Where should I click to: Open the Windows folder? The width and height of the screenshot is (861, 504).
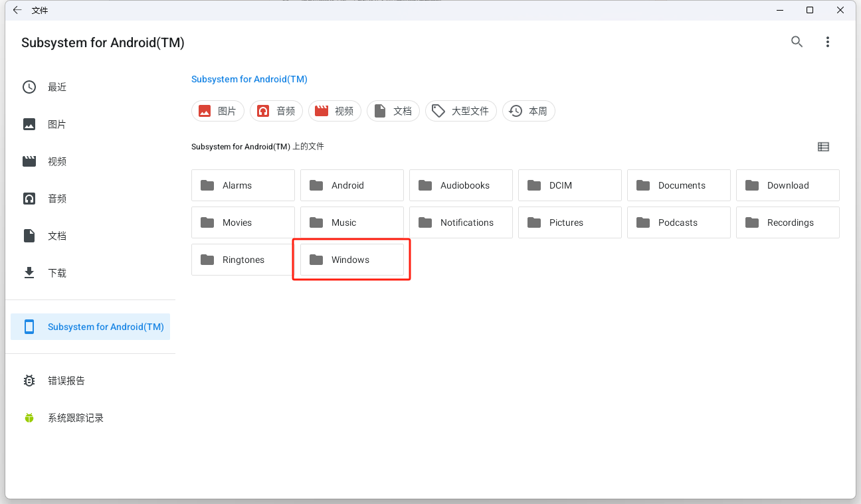(x=352, y=260)
